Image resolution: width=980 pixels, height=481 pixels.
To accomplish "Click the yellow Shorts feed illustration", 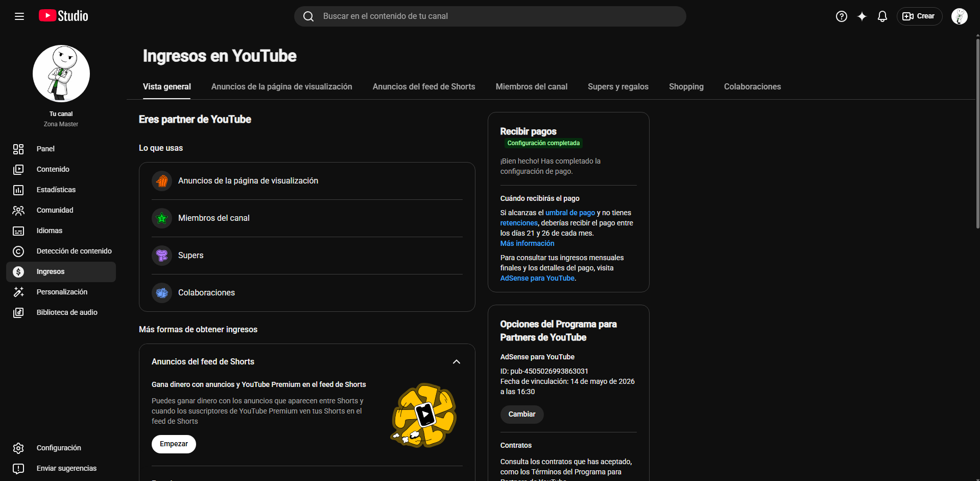I will coord(423,415).
